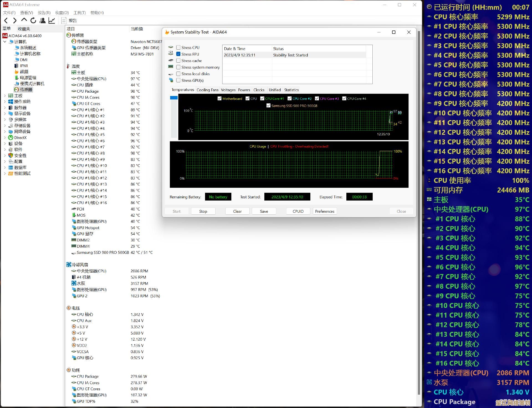
Task: Click the blue graph scale slider
Action: (174, 98)
